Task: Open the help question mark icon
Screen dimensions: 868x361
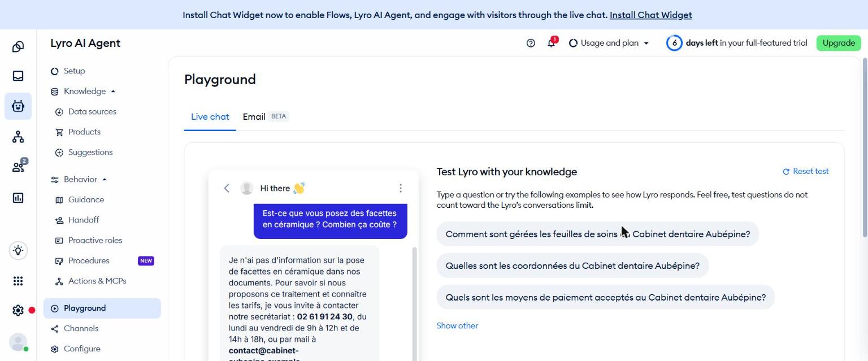Action: (x=531, y=43)
